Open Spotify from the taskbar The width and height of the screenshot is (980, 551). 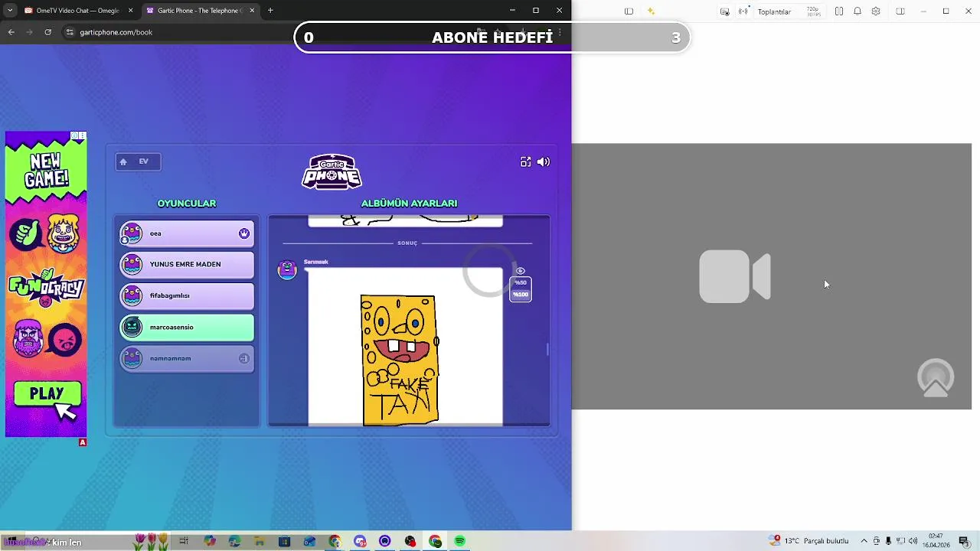[459, 541]
